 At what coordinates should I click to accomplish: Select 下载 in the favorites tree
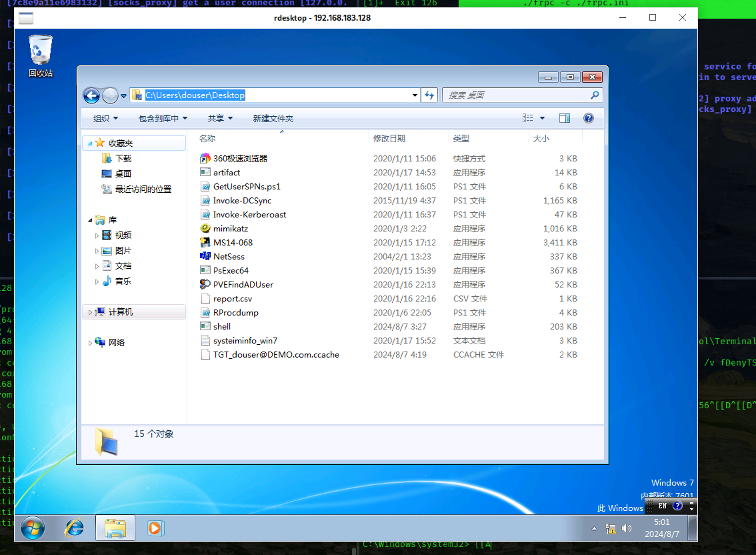(123, 159)
